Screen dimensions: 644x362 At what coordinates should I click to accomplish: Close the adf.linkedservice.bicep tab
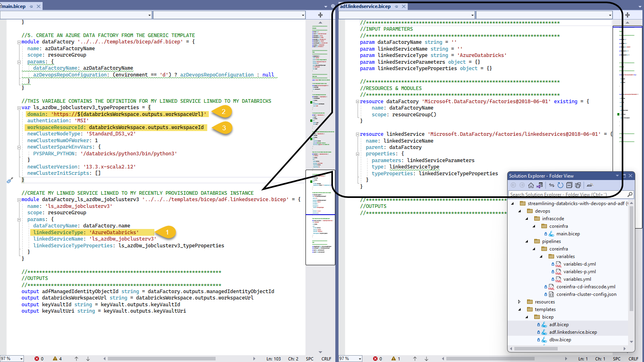(404, 6)
